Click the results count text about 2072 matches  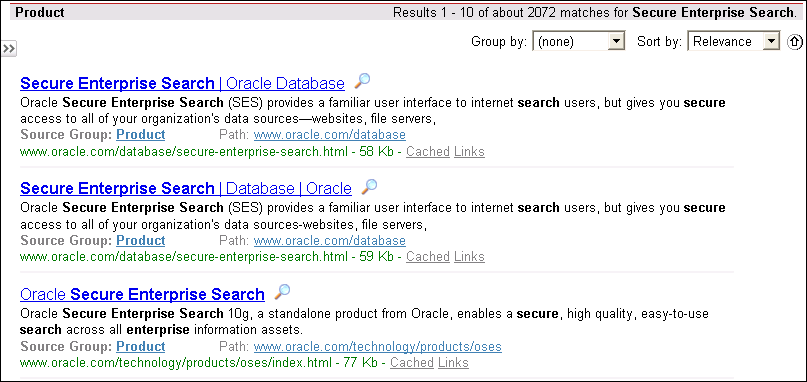[x=594, y=12]
